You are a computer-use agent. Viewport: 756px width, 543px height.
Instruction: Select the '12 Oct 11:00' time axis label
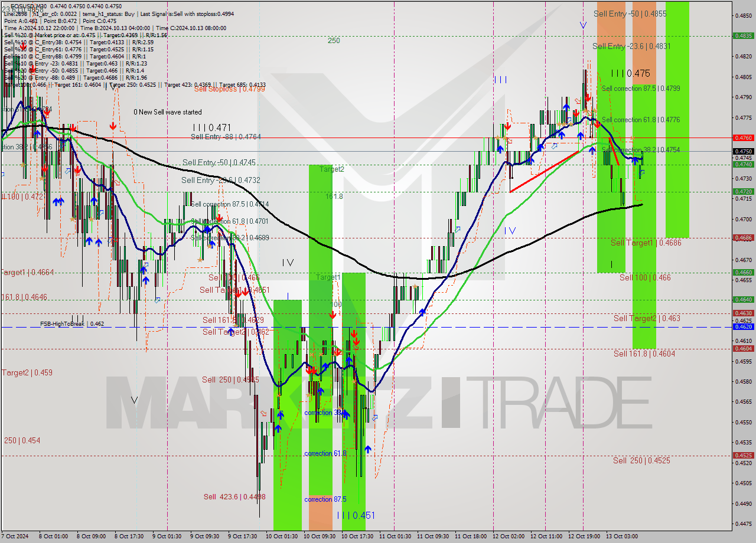pyautogui.click(x=546, y=537)
